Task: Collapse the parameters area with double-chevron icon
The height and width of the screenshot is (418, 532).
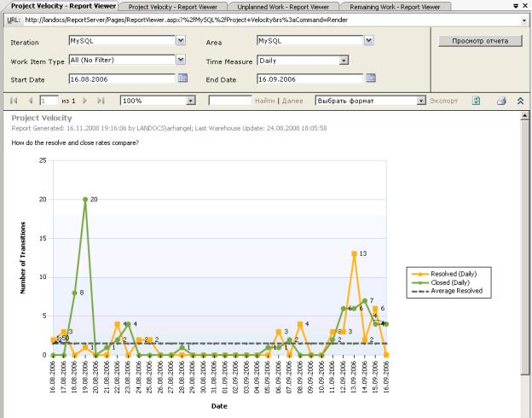Action: click(x=521, y=101)
